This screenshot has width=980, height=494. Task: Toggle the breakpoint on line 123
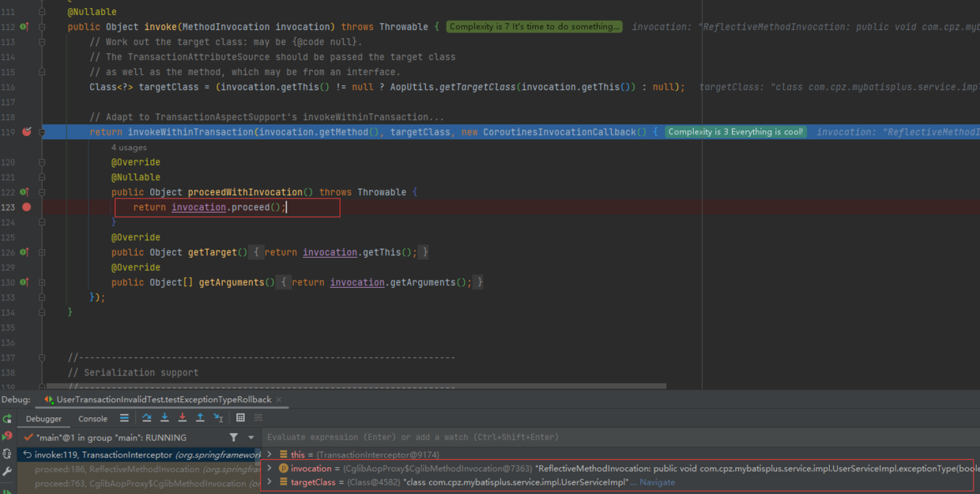click(x=26, y=207)
